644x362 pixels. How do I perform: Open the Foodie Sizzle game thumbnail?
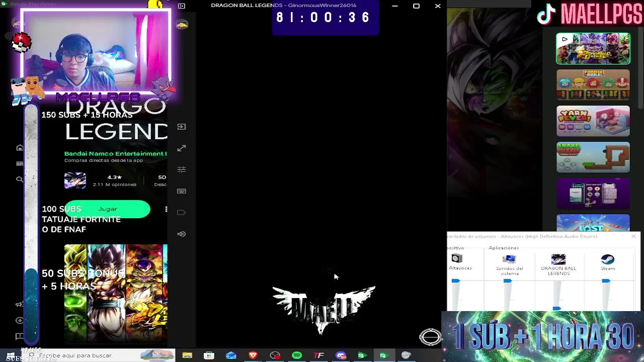593,85
